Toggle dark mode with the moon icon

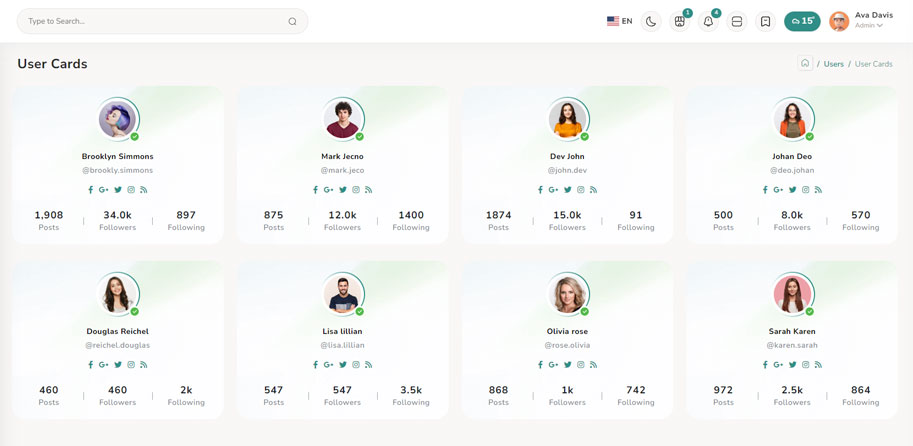651,21
